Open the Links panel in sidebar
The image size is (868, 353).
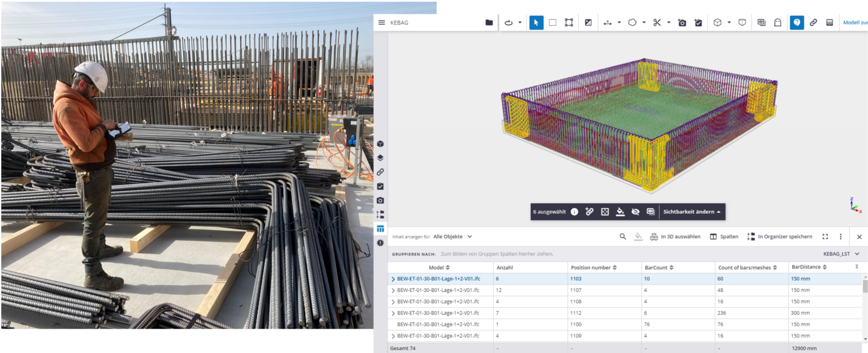click(x=380, y=172)
